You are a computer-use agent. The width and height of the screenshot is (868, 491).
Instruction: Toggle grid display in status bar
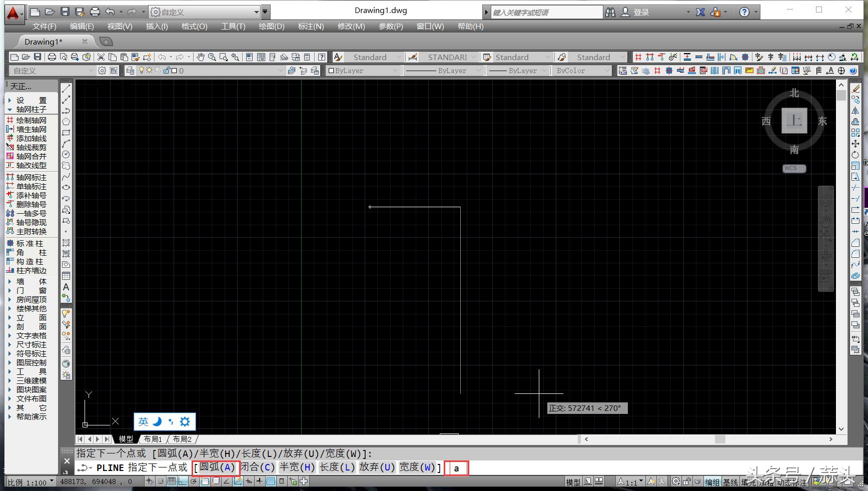pos(172,481)
